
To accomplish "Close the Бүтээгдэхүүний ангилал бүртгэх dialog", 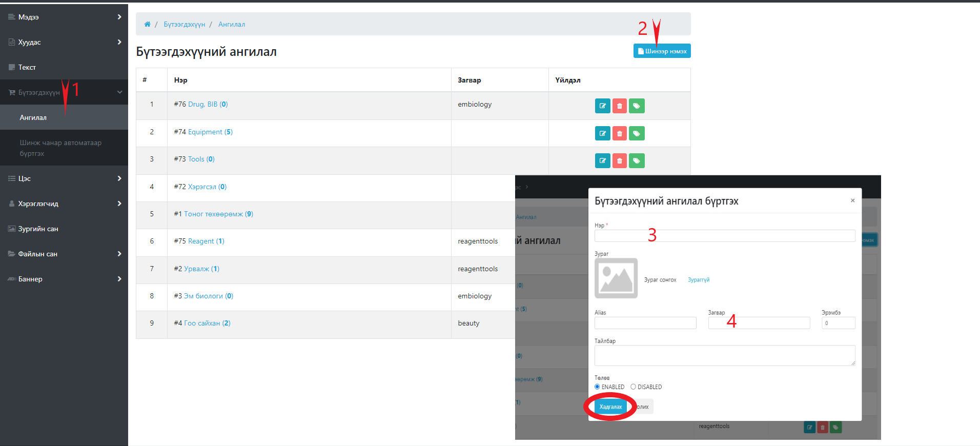I will [852, 200].
